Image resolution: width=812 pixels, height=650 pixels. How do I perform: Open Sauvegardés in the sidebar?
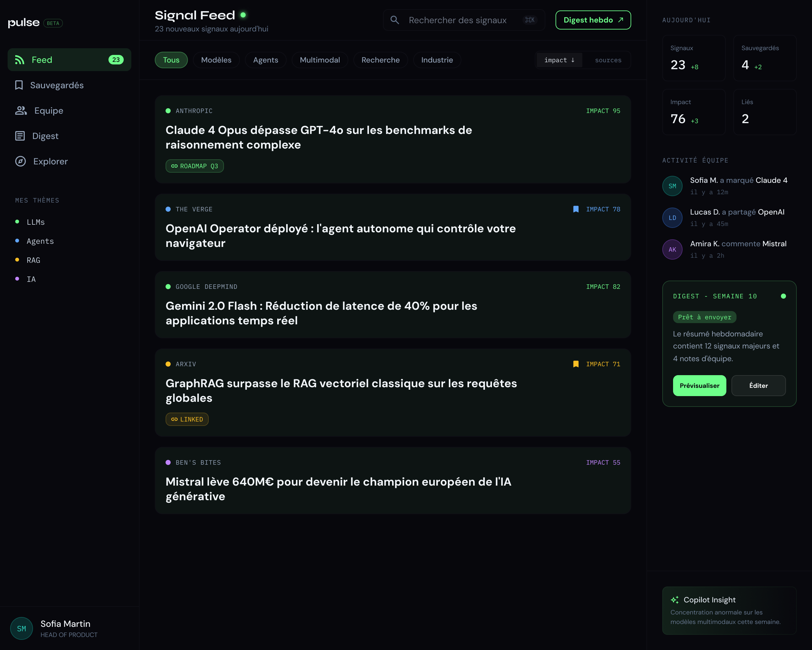pyautogui.click(x=69, y=85)
